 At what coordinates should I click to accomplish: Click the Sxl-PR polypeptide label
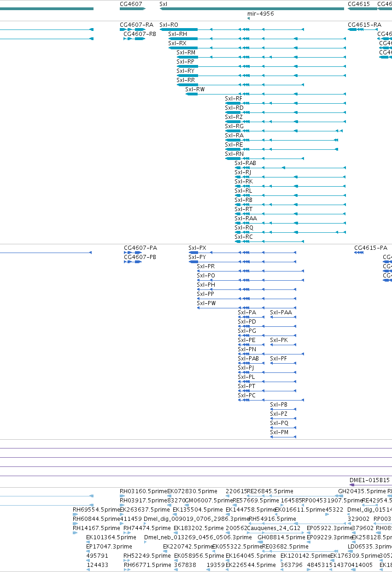tap(205, 266)
